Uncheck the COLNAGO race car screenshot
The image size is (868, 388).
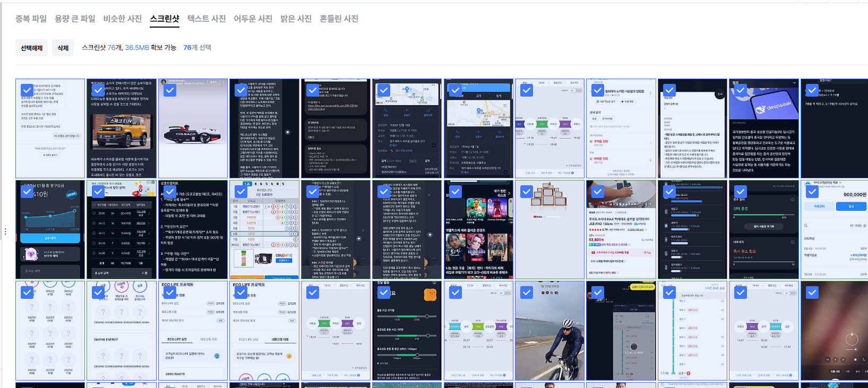pos(170,90)
